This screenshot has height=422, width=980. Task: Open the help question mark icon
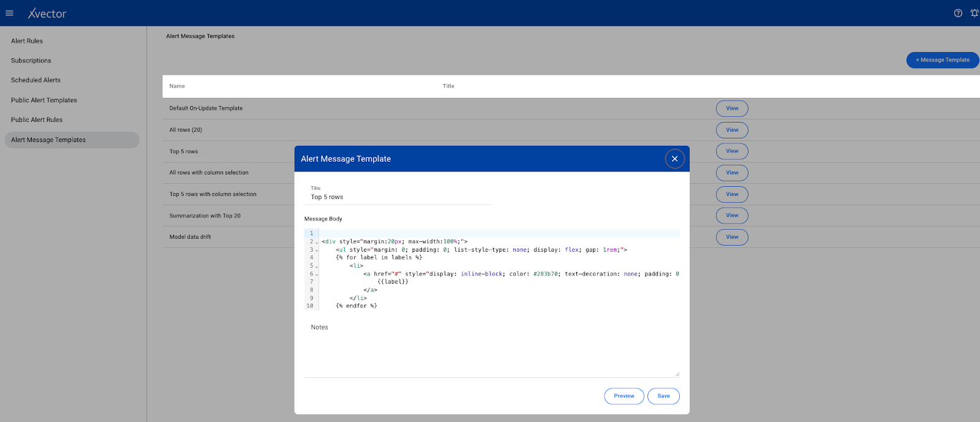click(958, 13)
